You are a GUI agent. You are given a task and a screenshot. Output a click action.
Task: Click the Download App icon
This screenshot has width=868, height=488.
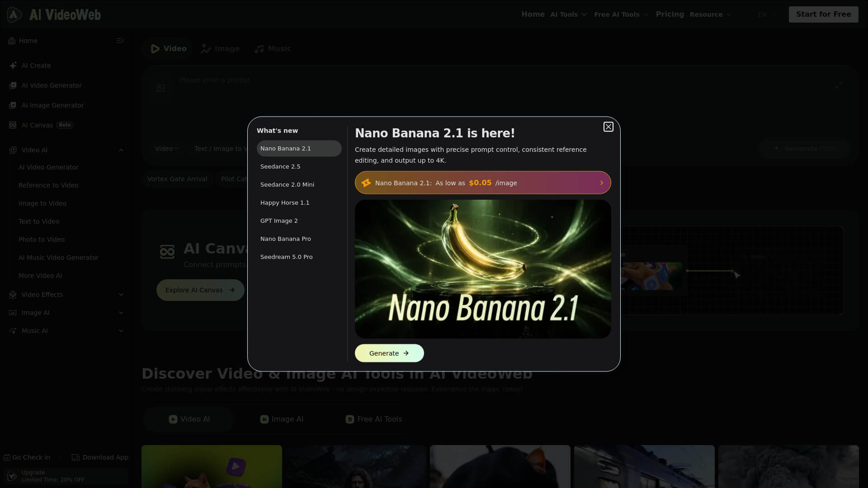(75, 457)
